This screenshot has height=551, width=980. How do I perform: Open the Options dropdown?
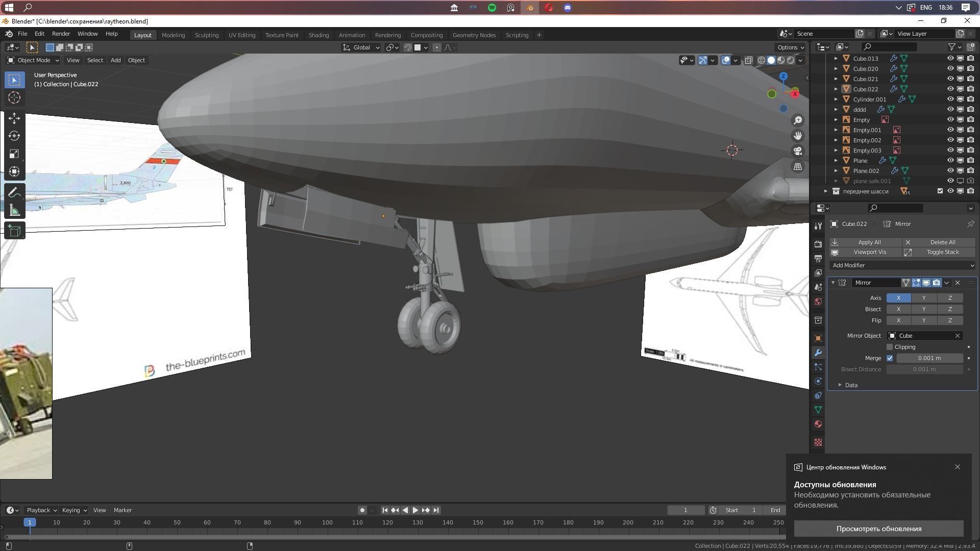[x=791, y=47]
